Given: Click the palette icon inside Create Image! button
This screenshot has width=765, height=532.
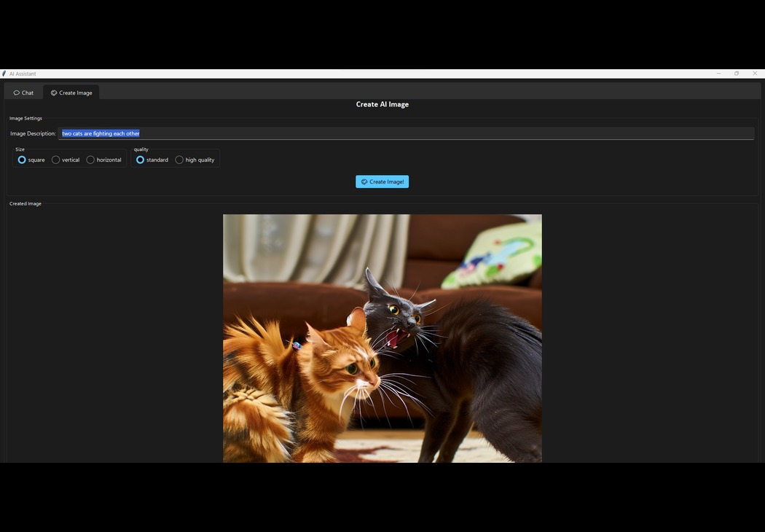Looking at the screenshot, I should [x=364, y=181].
